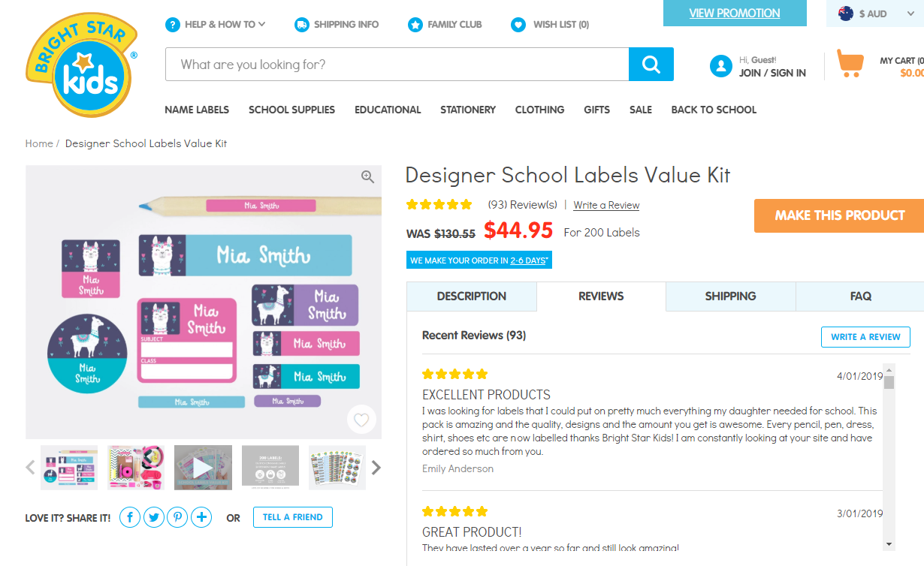Open the FAQ tab

860,297
